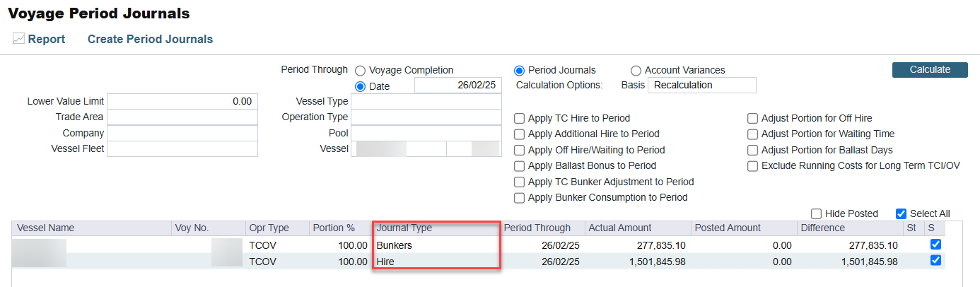Screen dimensions: 980x287
Task: Click the Lower Value Limit field
Action: pyautogui.click(x=182, y=102)
